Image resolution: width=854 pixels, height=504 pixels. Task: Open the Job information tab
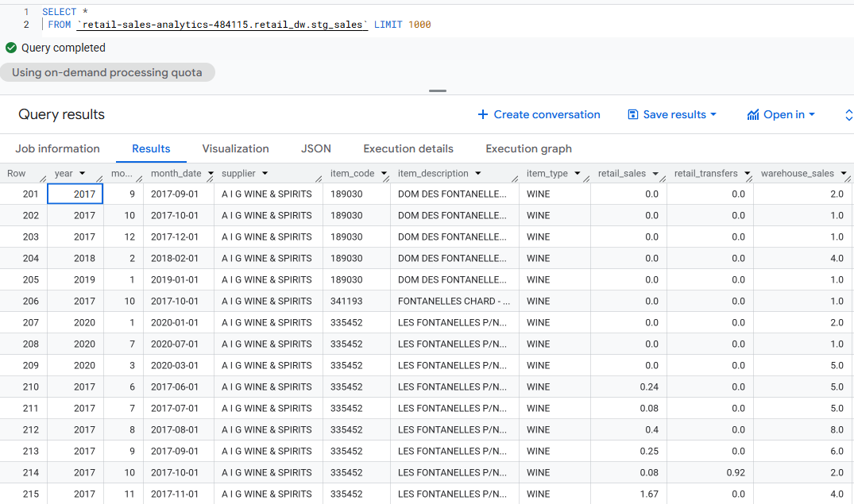[x=57, y=148]
